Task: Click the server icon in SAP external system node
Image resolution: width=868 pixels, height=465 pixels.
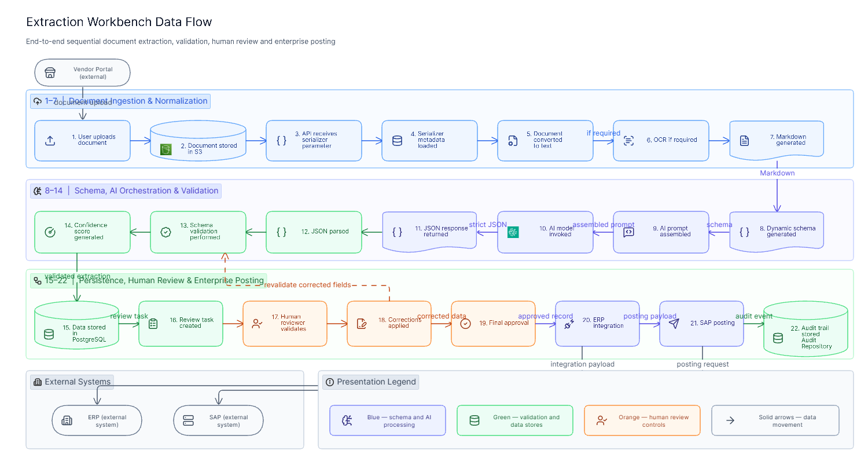Action: [189, 420]
